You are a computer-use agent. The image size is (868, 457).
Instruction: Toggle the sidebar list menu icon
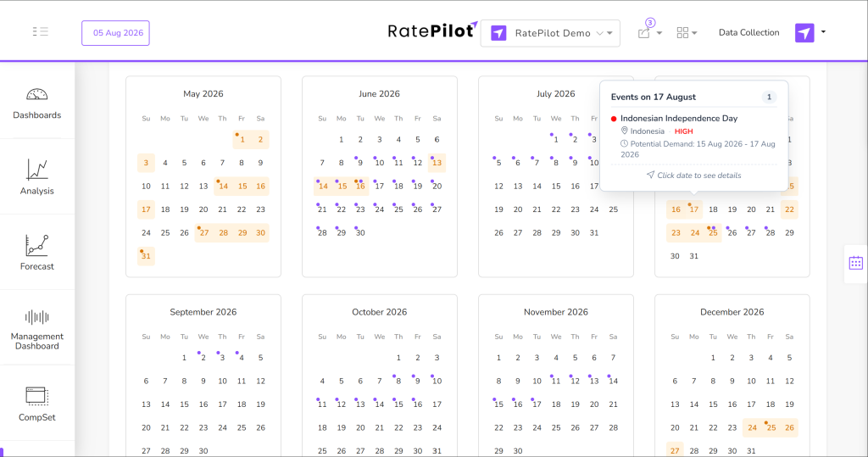[x=41, y=31]
